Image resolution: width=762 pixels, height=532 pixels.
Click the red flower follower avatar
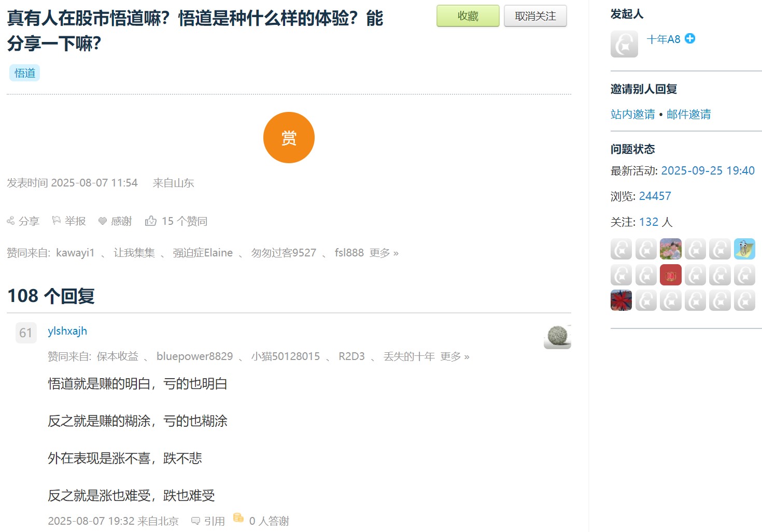[x=621, y=300]
